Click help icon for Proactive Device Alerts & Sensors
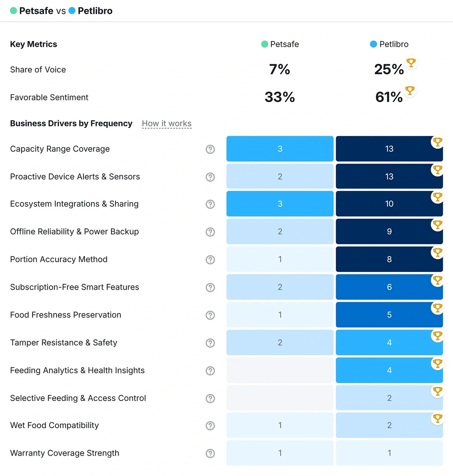This screenshot has width=453, height=476. coord(210,177)
